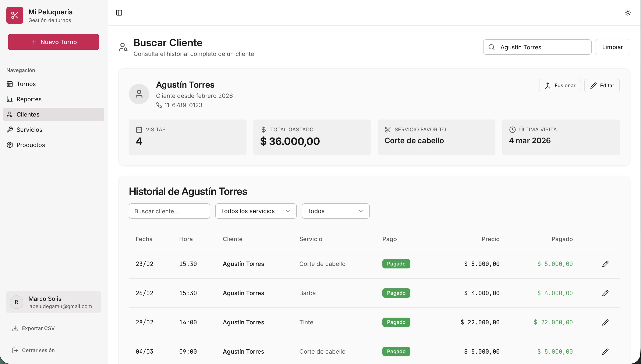
Task: Click Fusionar to merge the client
Action: 560,86
